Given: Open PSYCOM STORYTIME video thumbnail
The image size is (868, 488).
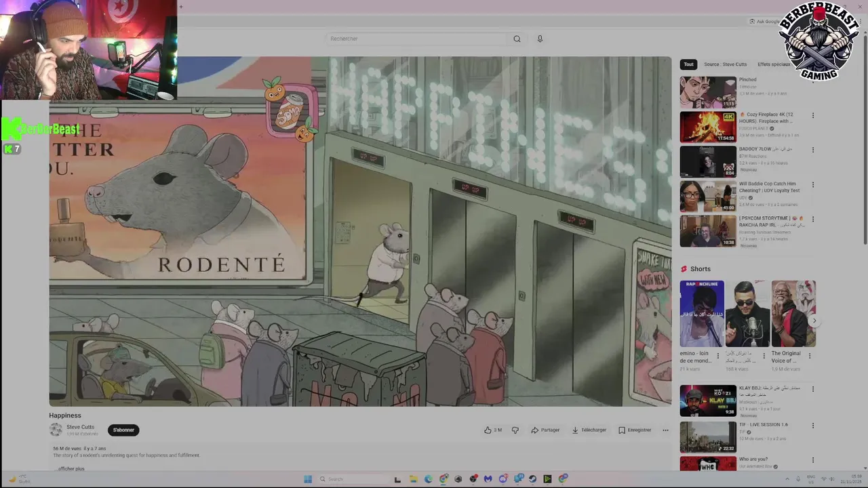Looking at the screenshot, I should click(x=708, y=231).
